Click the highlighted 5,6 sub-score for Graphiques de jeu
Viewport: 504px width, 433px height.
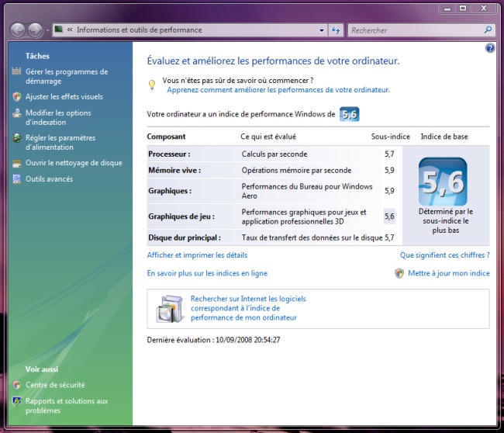point(389,216)
